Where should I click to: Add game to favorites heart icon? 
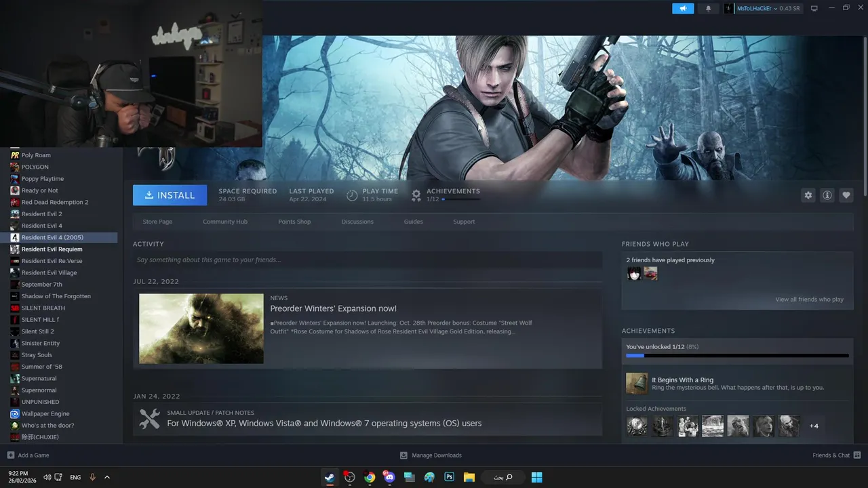846,195
